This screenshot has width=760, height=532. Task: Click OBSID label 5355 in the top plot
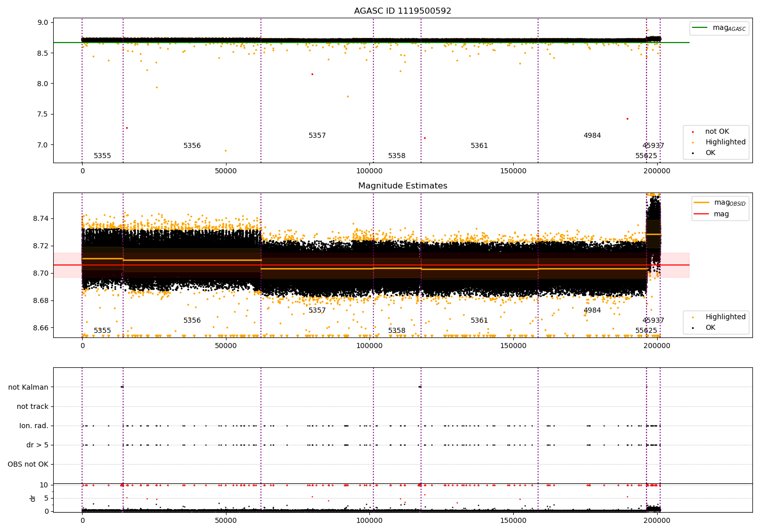coord(102,156)
